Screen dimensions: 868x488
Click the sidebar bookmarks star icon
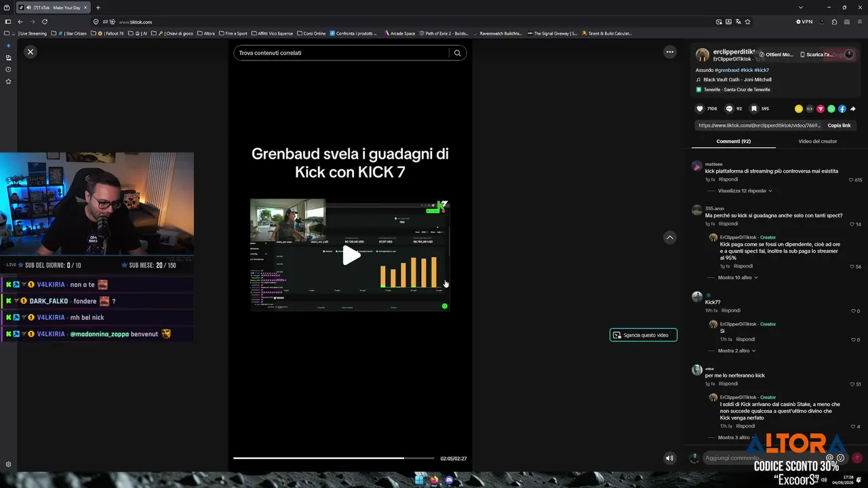coord(8,81)
